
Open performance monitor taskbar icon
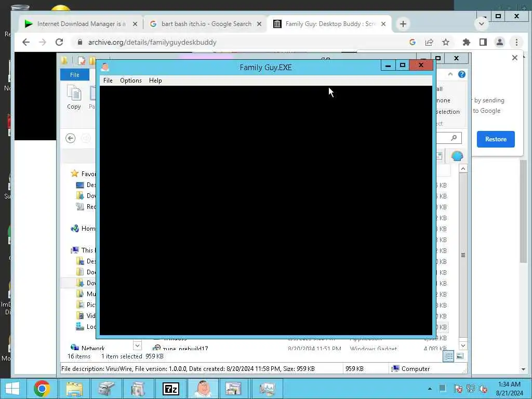(x=268, y=389)
